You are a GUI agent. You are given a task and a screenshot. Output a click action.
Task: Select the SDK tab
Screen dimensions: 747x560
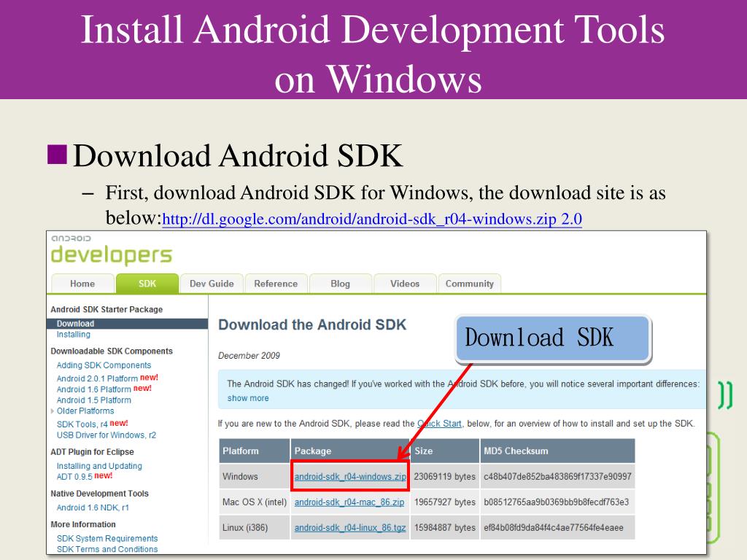(x=147, y=284)
